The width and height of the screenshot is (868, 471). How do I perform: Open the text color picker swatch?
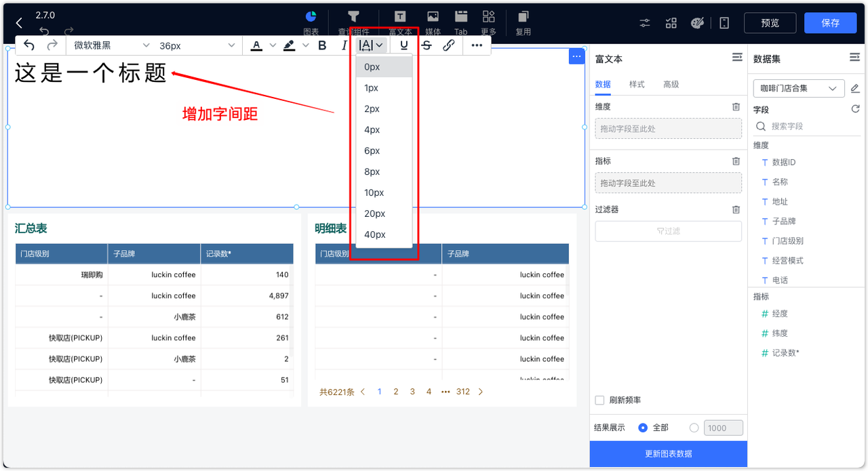pyautogui.click(x=256, y=45)
